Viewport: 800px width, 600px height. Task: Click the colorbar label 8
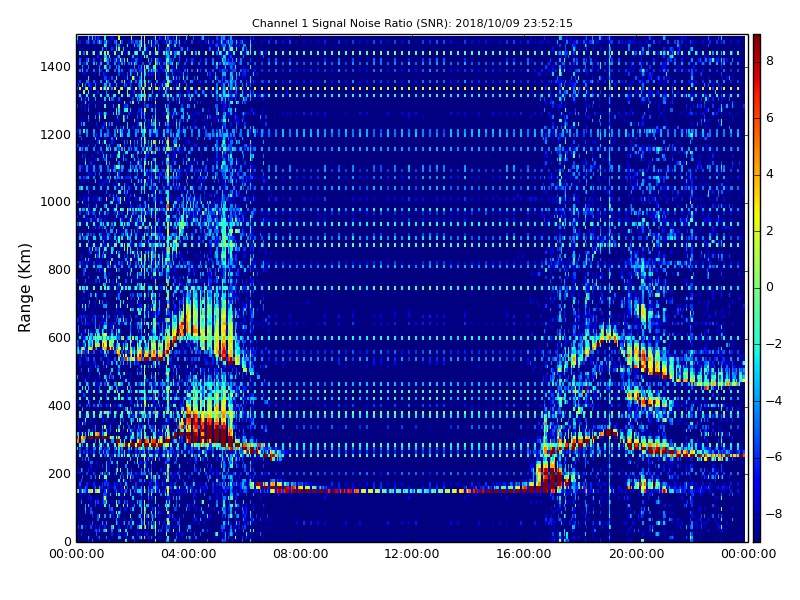[x=770, y=61]
